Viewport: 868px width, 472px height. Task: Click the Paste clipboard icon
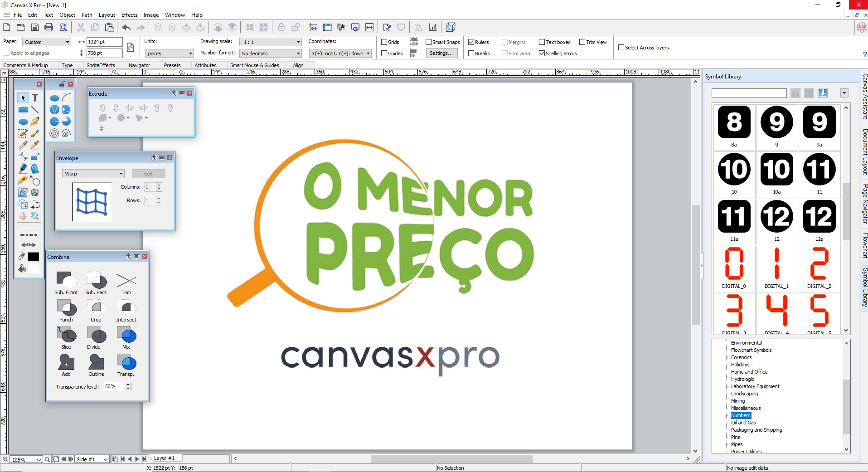click(109, 27)
